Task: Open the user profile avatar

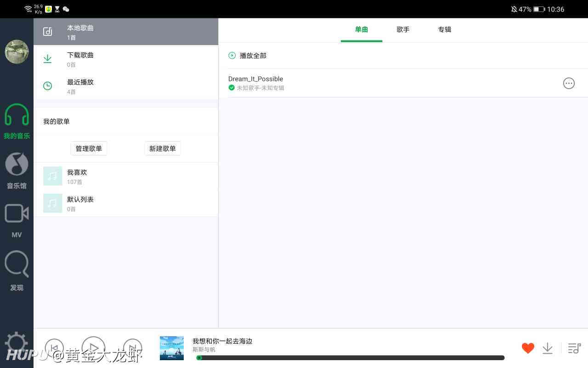Action: click(17, 52)
